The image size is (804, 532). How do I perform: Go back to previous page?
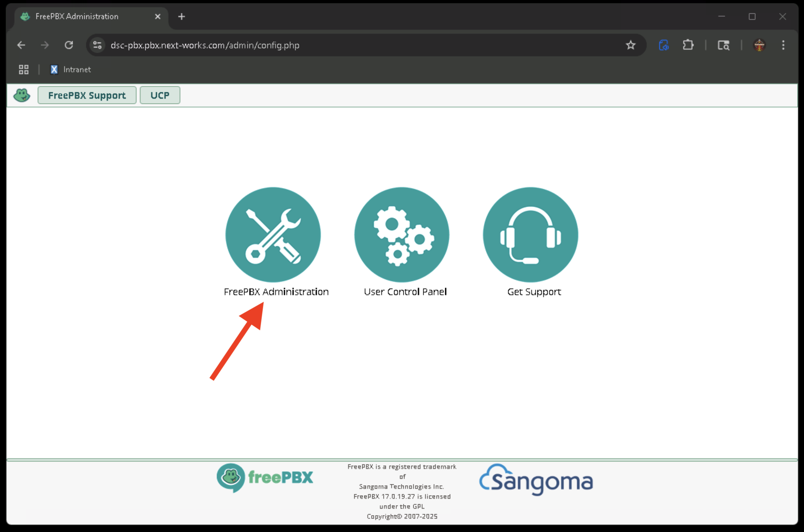point(21,45)
